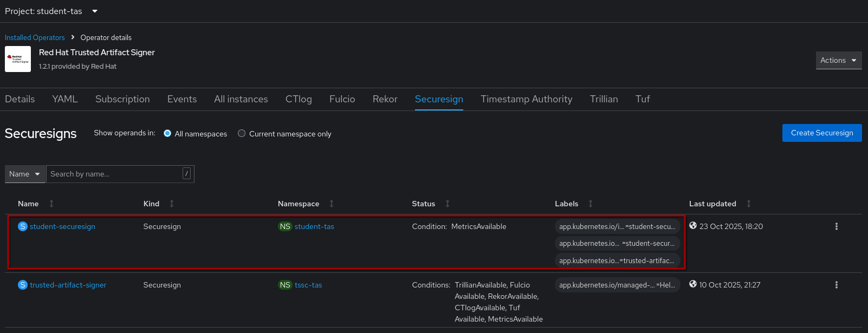Click '1.2.1 provided by Red Hat' text
This screenshot has height=333, width=868.
click(x=77, y=66)
